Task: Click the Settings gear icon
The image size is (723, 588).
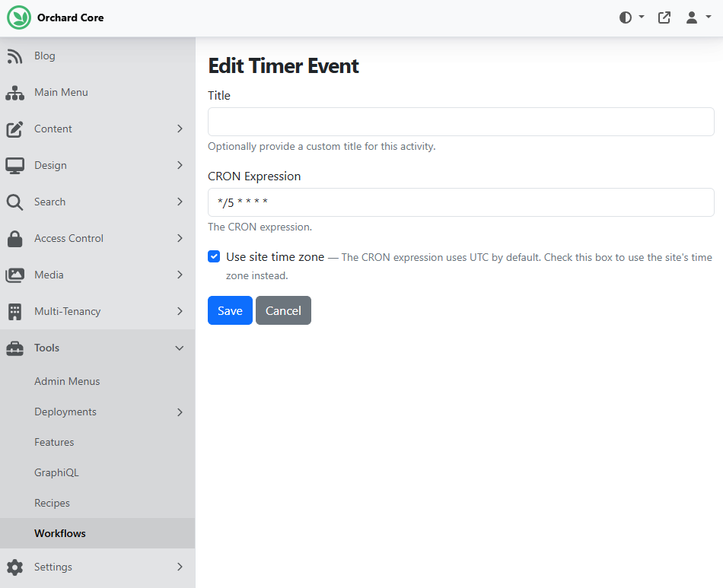Action: [14, 567]
